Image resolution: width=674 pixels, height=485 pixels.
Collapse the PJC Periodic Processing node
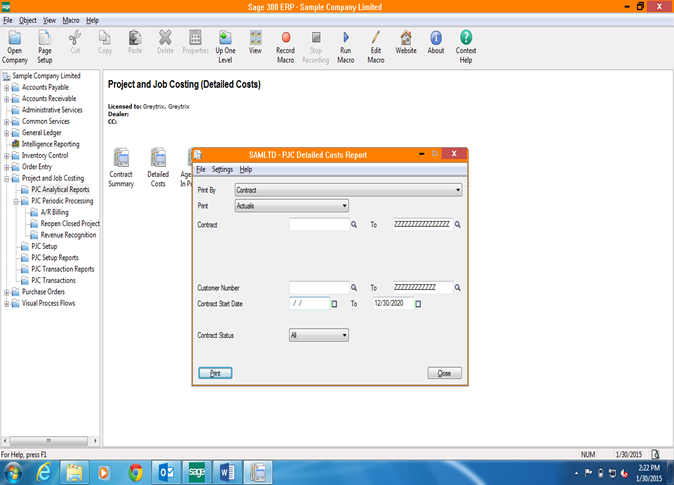point(16,201)
